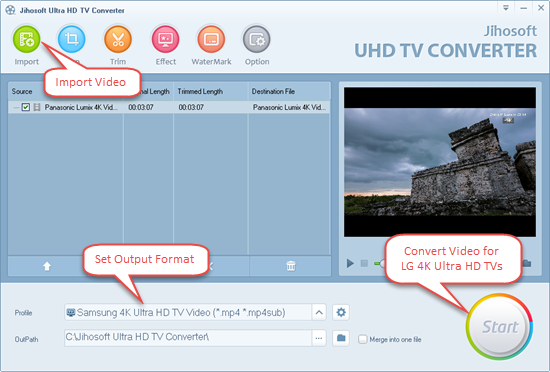Click the Import video icon

pos(27,39)
